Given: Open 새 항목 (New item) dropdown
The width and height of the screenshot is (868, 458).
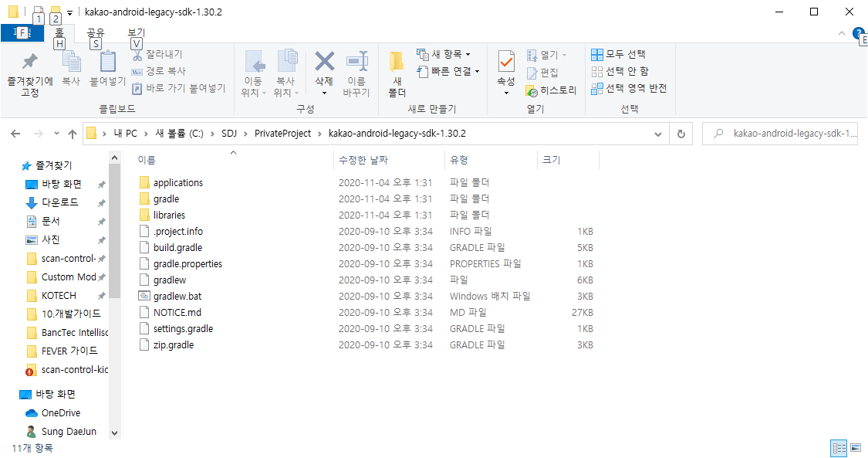Looking at the screenshot, I should tap(444, 54).
